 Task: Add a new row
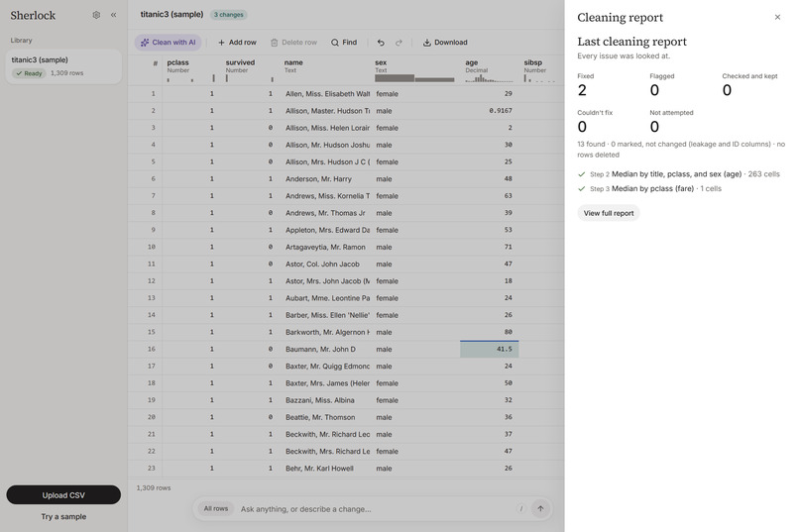click(x=237, y=43)
